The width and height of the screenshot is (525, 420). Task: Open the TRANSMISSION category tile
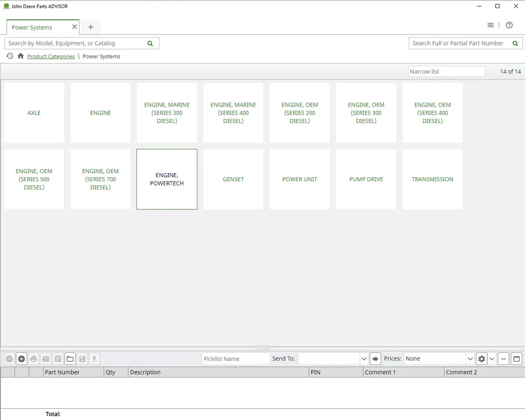tap(433, 179)
